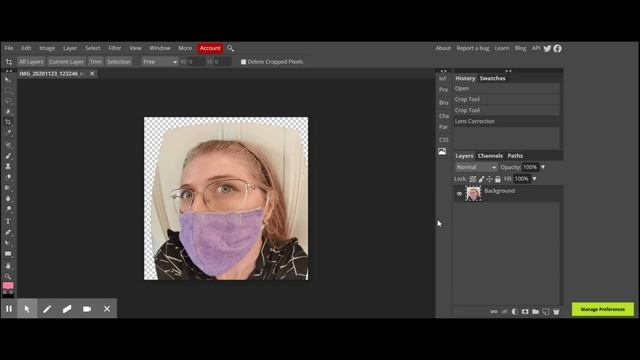The image size is (640, 360).
Task: Select the Magic Wand tool
Action: coord(8,111)
